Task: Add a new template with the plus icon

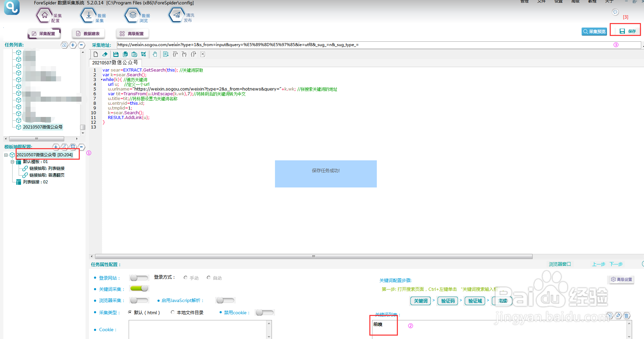Action: [x=56, y=147]
